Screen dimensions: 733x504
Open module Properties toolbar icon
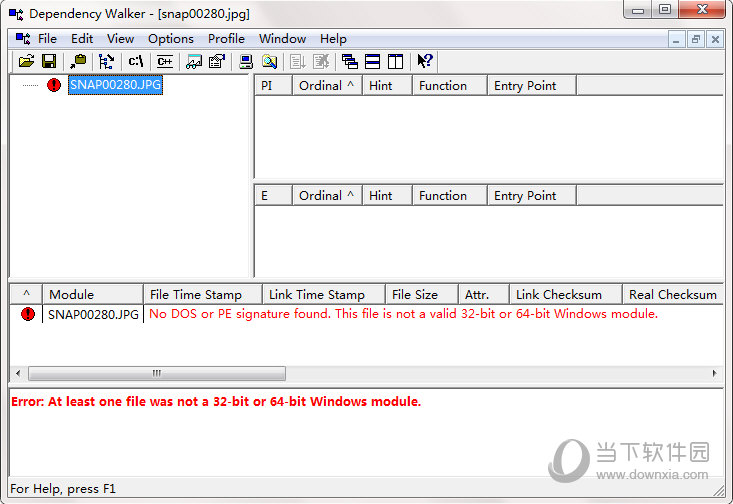pyautogui.click(x=217, y=61)
